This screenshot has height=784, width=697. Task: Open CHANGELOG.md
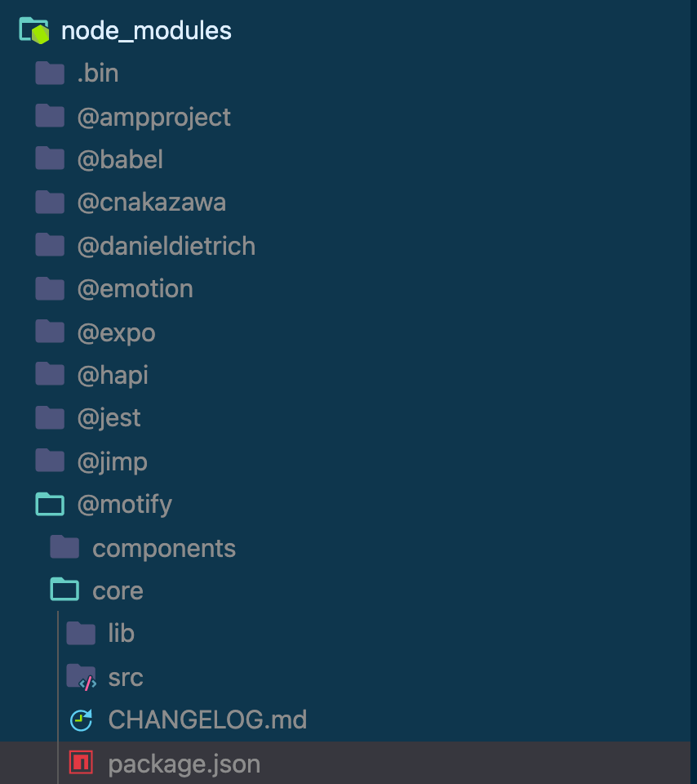click(x=206, y=719)
